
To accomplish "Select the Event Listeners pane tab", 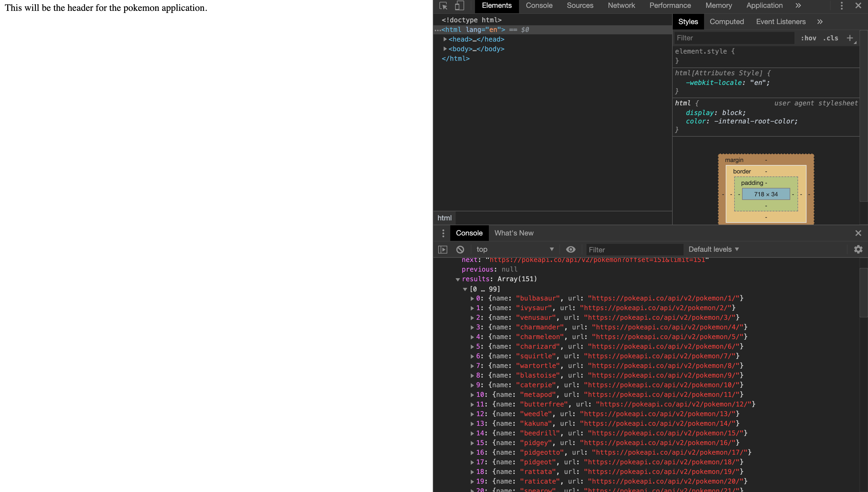I will pos(780,22).
